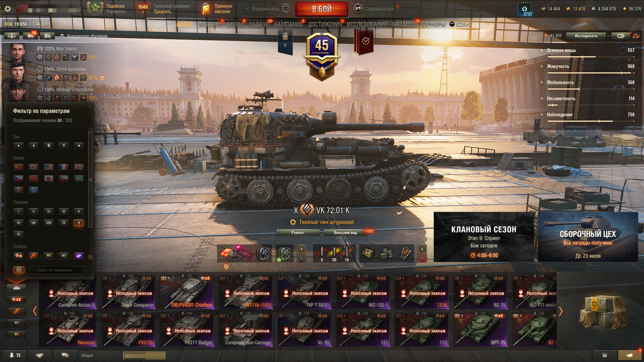
Task: Open the general chat channel icon
Action: (x=65, y=355)
